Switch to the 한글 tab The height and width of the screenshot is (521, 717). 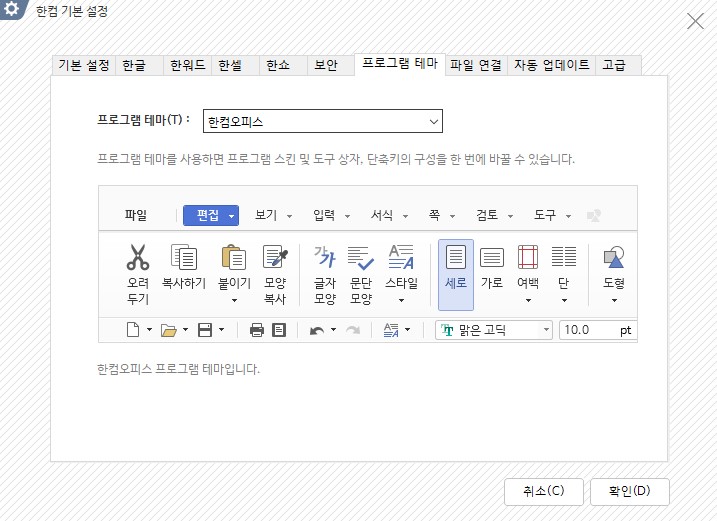[x=139, y=65]
